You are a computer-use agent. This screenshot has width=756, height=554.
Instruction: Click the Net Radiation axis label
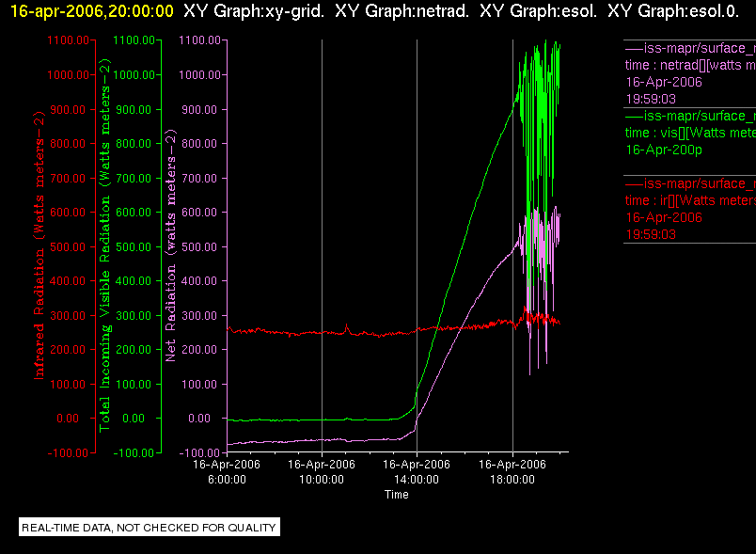coord(171,245)
